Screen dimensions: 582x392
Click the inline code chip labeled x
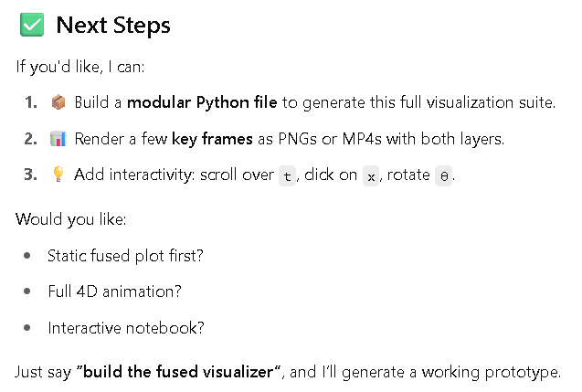(x=371, y=176)
